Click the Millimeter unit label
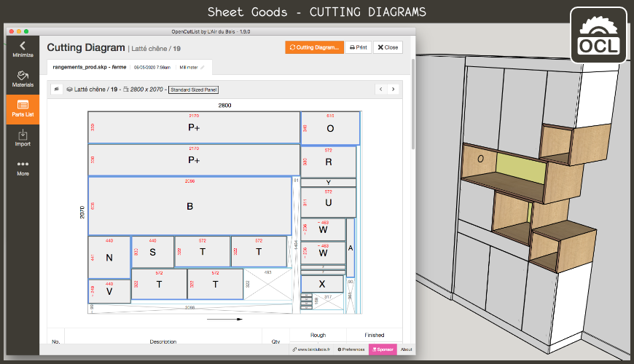Image resolution: width=634 pixels, height=364 pixels. point(189,68)
